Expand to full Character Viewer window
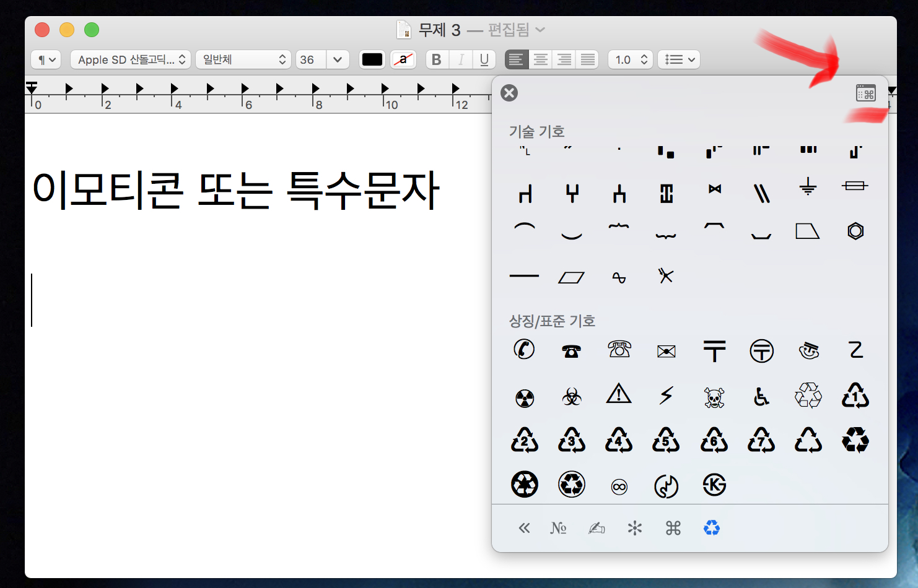Viewport: 918px width, 588px height. pyautogui.click(x=866, y=93)
